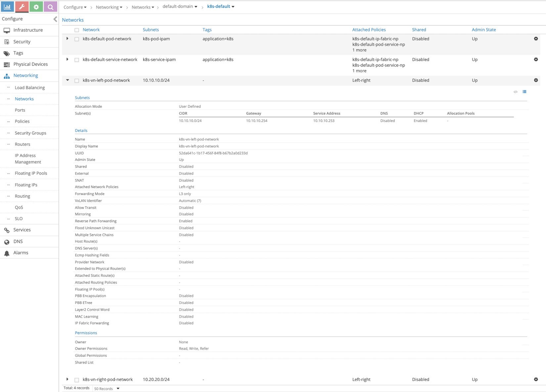Open the default-domain breadcrumb dropdown
The height and width of the screenshot is (392, 546).
click(x=180, y=6)
